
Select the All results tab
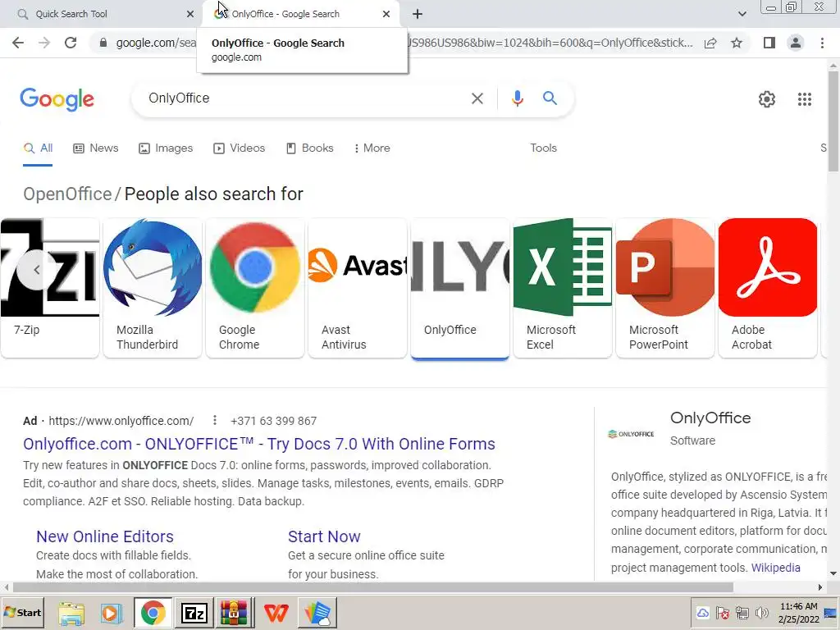(x=38, y=148)
